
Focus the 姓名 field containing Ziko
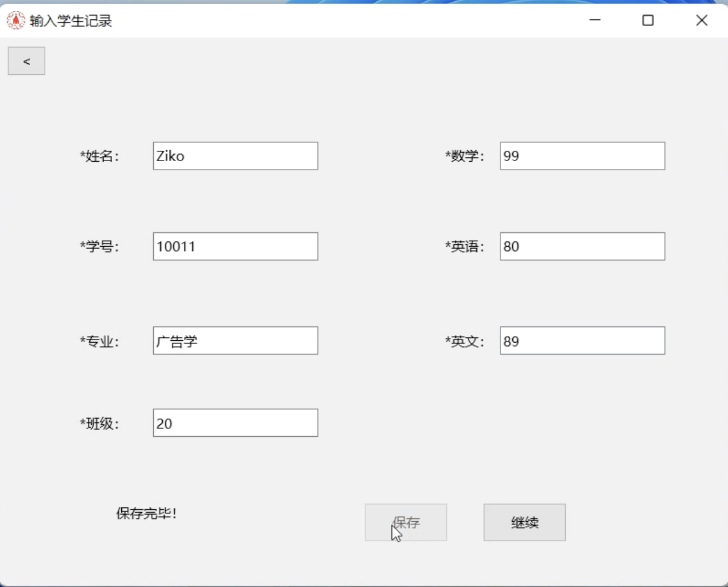[235, 156]
